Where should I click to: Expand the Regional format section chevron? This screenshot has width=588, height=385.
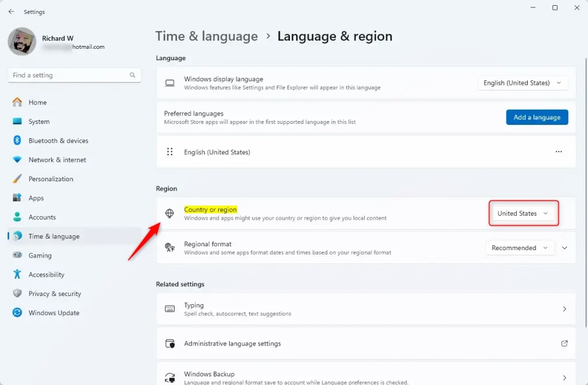point(564,248)
